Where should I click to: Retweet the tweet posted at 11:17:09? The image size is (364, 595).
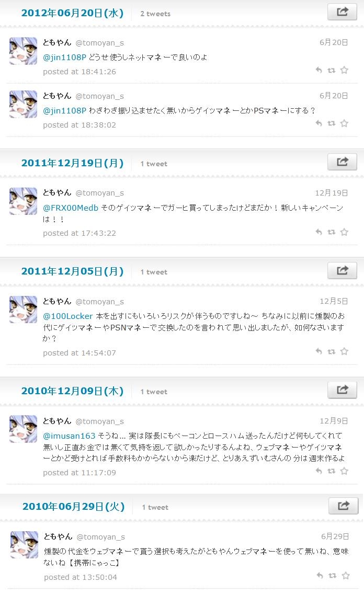[332, 471]
